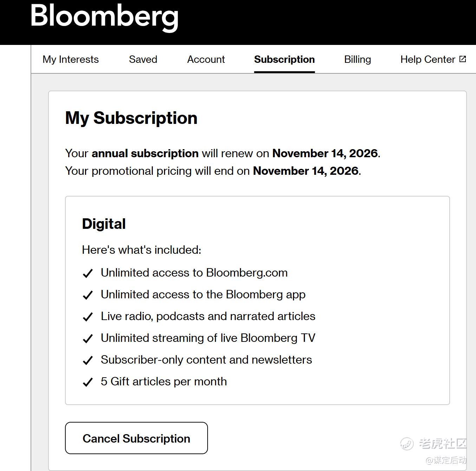Open the My Interests tab
This screenshot has width=476, height=471.
click(x=71, y=59)
